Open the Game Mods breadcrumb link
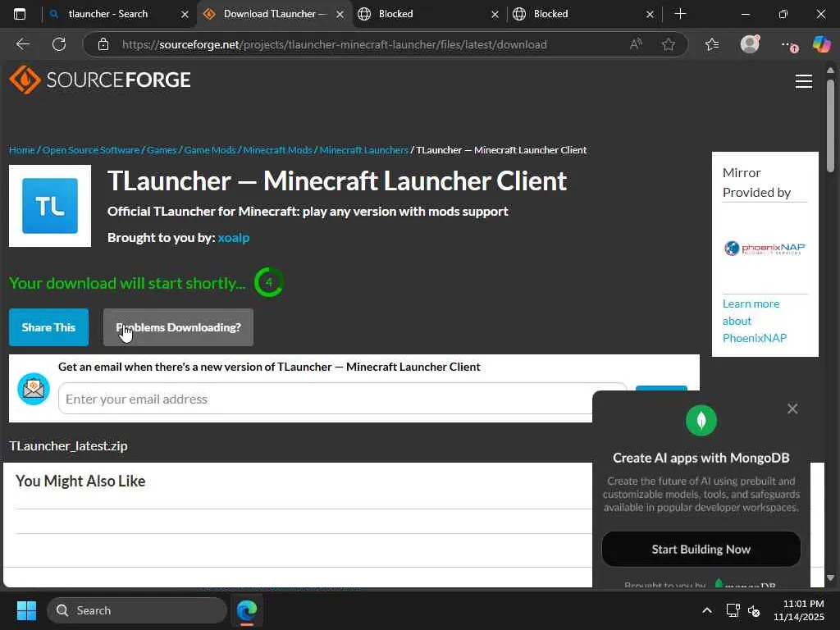840x630 pixels. (x=210, y=150)
